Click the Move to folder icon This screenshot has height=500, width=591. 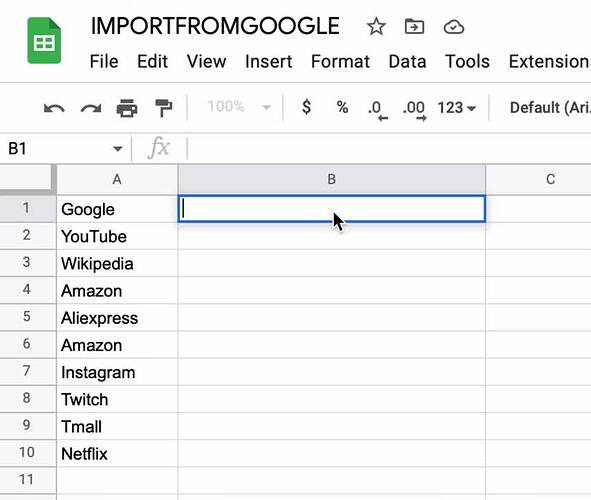[414, 27]
